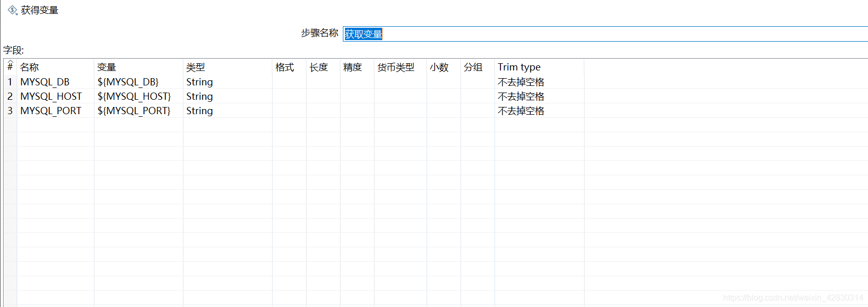Open Trim type 不去掉空格 for MYSQL_HOST row
The width and height of the screenshot is (868, 307).
click(x=540, y=96)
